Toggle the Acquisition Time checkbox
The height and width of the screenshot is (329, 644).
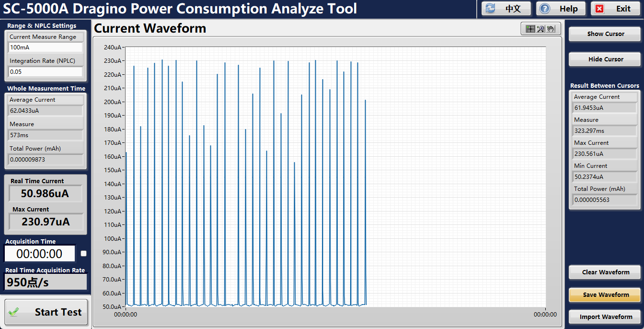pos(83,254)
